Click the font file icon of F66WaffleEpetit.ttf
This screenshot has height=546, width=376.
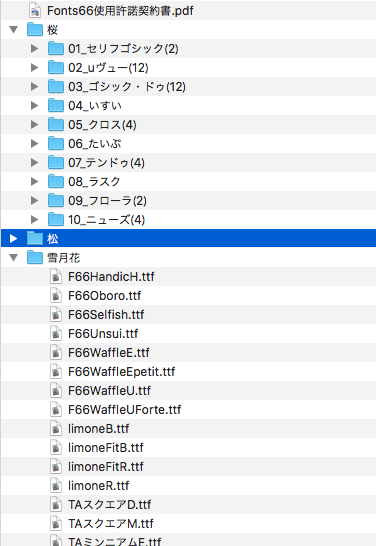[x=56, y=372]
